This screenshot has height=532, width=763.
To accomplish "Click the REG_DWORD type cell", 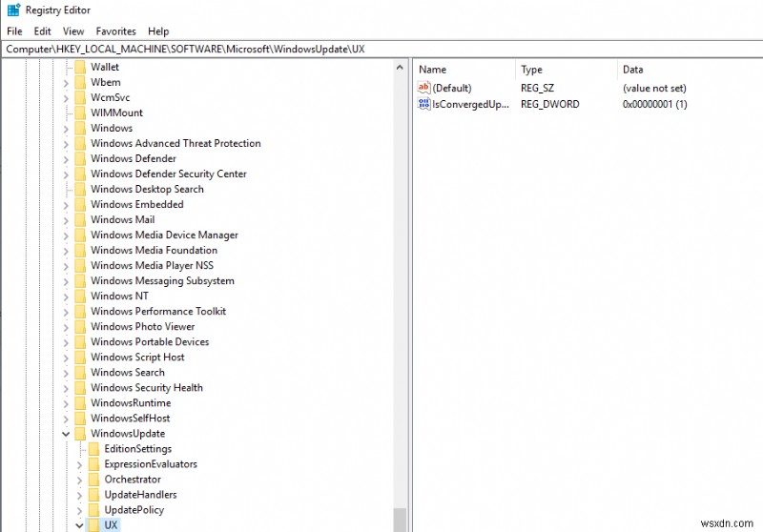I will 550,104.
